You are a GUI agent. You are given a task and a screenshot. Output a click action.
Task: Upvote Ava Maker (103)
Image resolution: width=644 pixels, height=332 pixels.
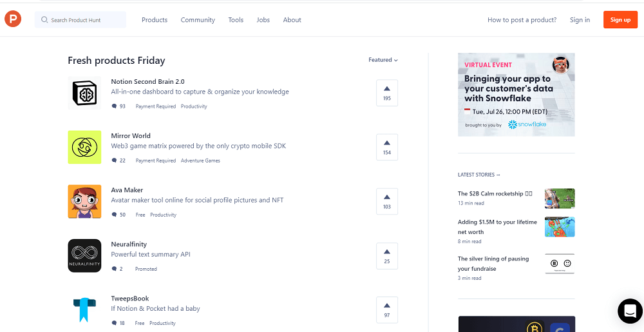[387, 201]
